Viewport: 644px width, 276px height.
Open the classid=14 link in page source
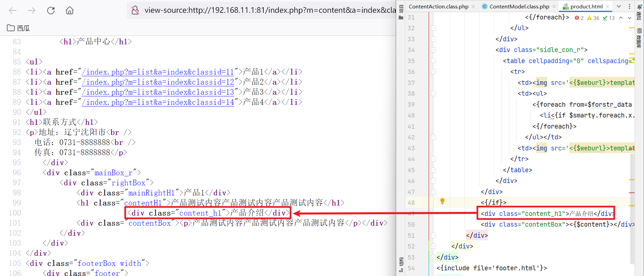(158, 102)
